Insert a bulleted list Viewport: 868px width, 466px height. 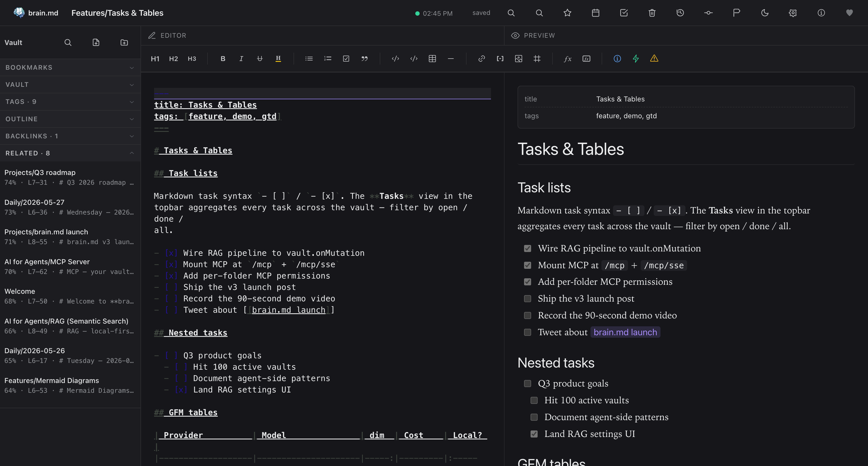[309, 59]
